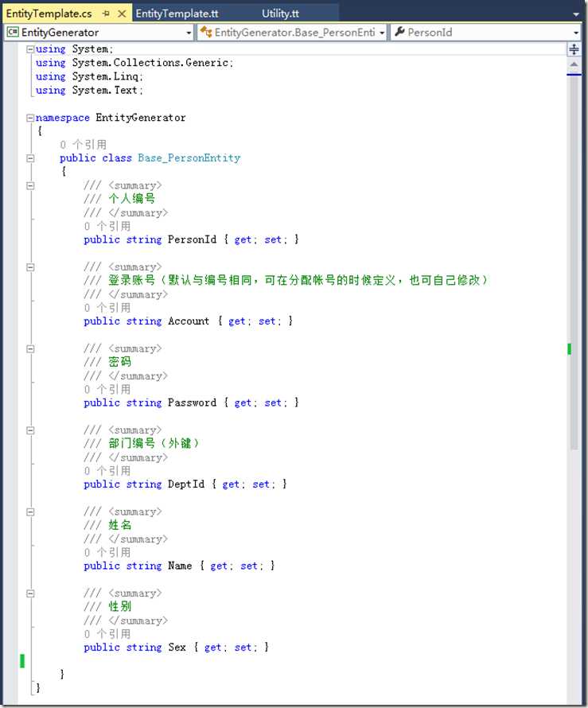This screenshot has height=708, width=588.
Task: Collapse the using directives block
Action: coord(30,49)
